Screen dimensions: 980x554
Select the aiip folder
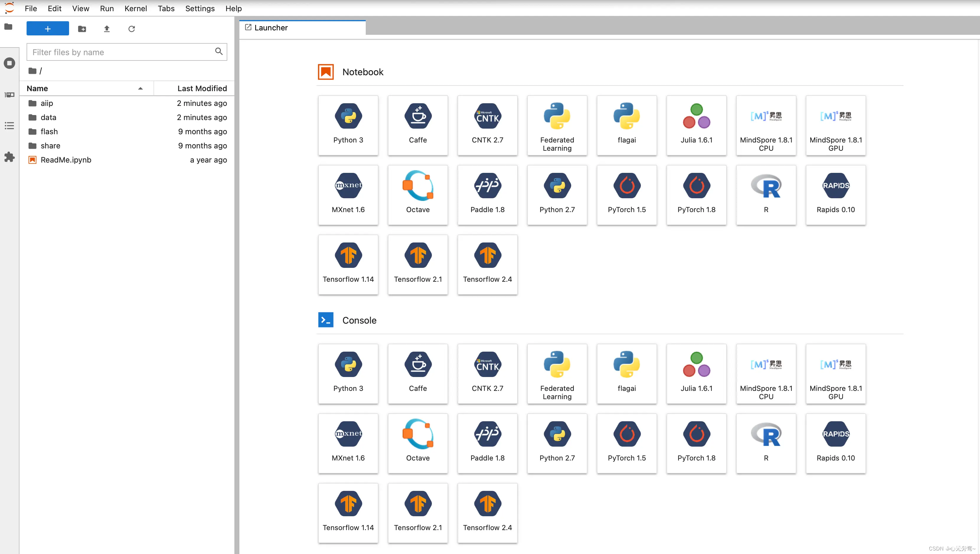pyautogui.click(x=128, y=103)
